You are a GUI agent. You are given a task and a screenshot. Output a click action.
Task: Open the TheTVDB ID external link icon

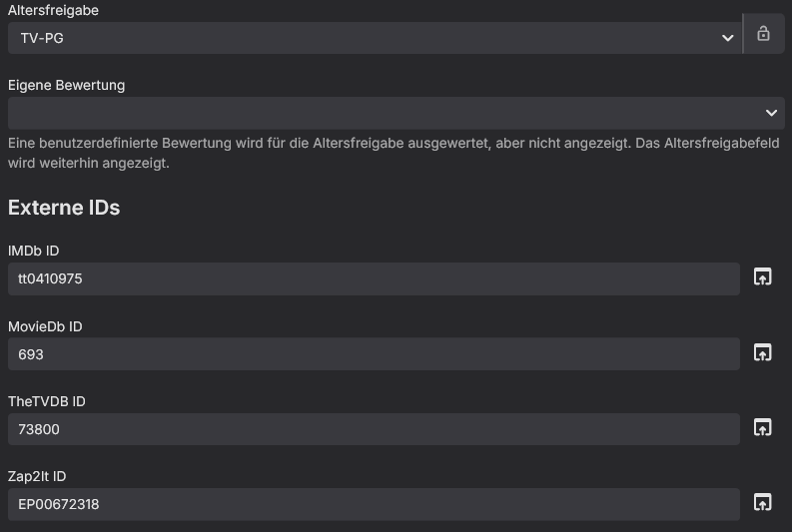point(763,427)
